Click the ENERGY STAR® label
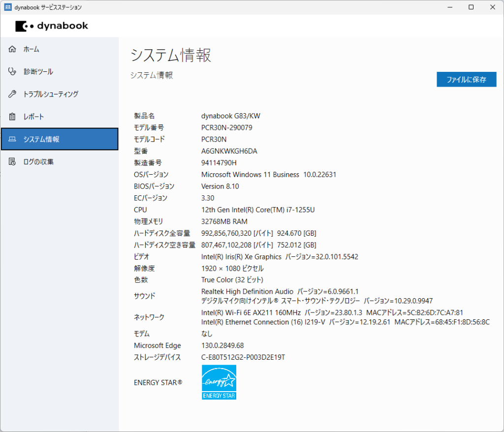Image resolution: width=504 pixels, height=432 pixels. pos(158,382)
